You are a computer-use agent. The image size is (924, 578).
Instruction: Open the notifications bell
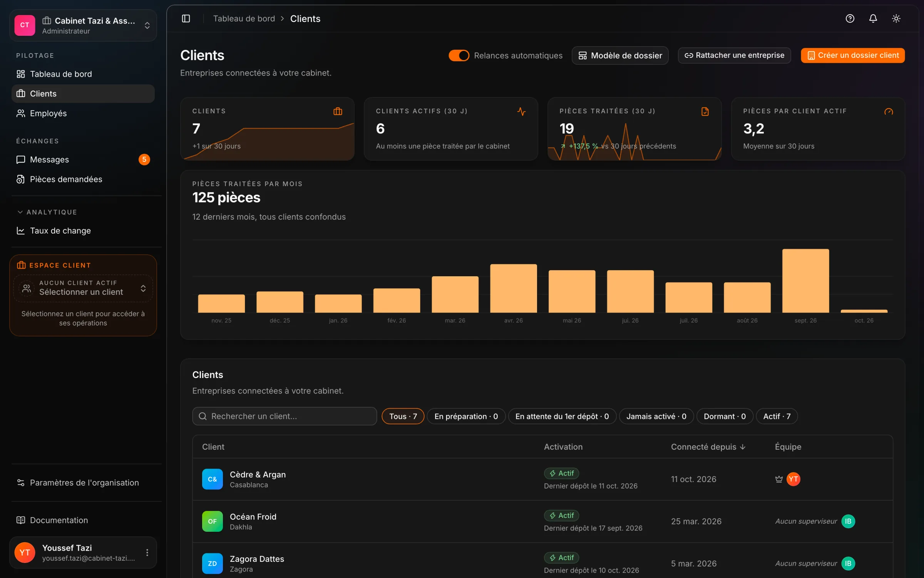[x=873, y=18]
